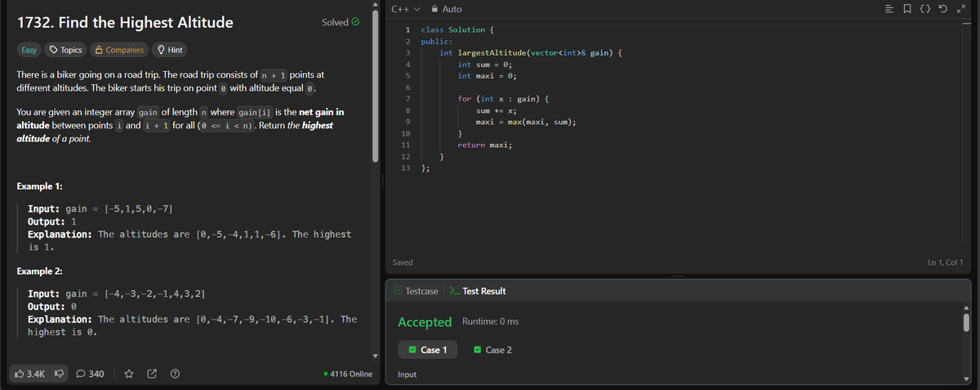
Task: Click the 4116 Online status text
Action: (x=349, y=374)
